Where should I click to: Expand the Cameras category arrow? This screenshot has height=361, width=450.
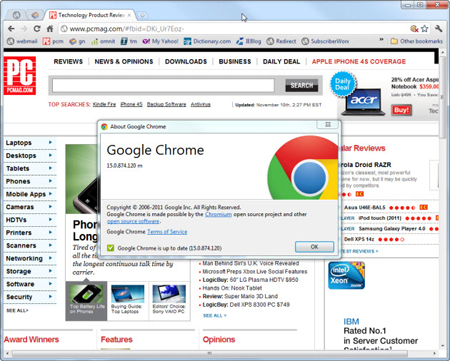(x=50, y=207)
